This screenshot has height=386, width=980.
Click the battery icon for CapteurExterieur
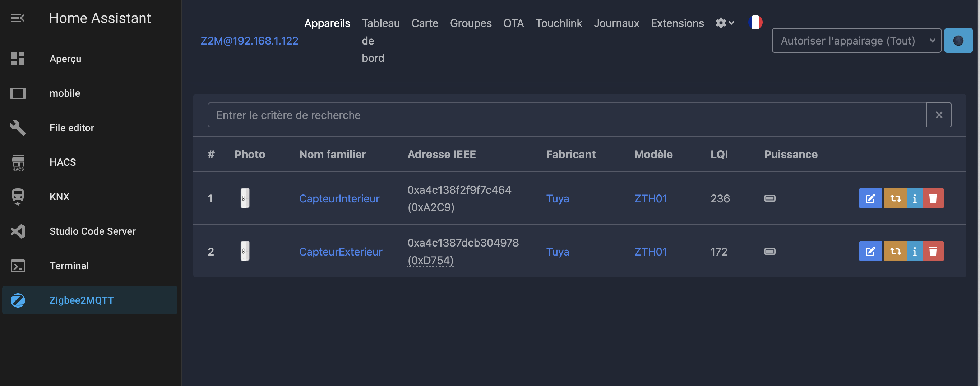pos(770,251)
